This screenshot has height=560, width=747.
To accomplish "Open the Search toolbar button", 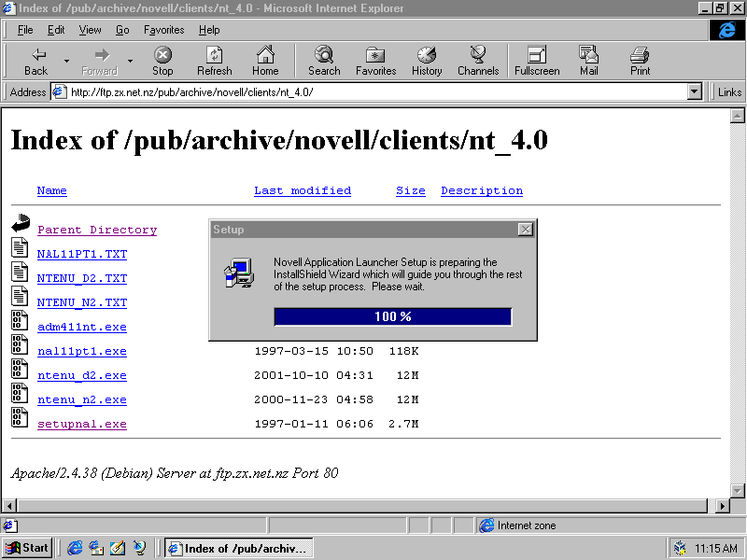I will coord(324,61).
